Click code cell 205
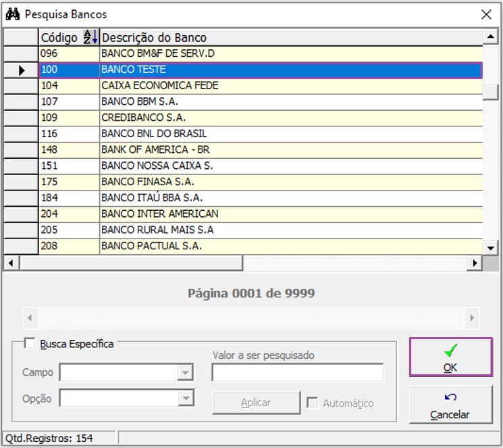Viewport: 503px width, 448px height. [x=69, y=230]
